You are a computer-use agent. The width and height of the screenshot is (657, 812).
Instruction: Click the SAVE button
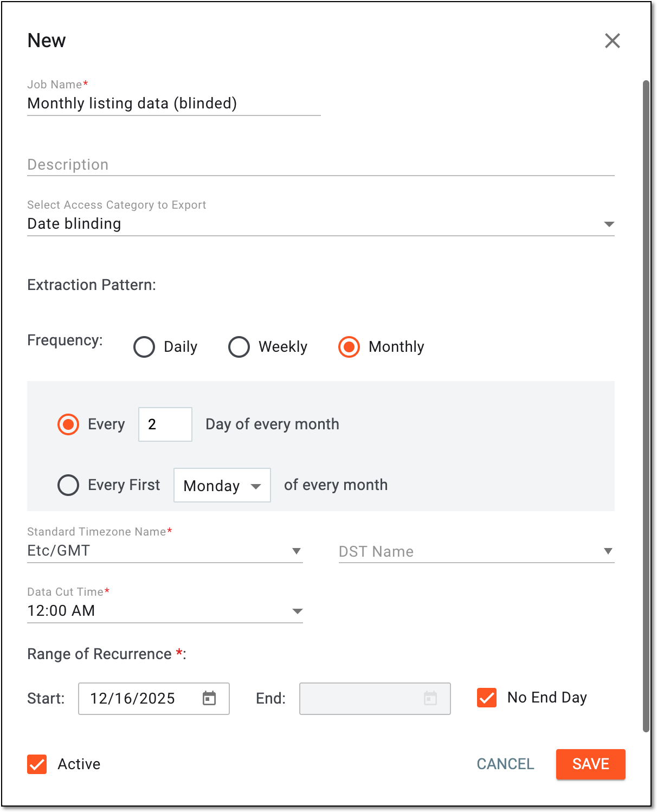pos(591,764)
